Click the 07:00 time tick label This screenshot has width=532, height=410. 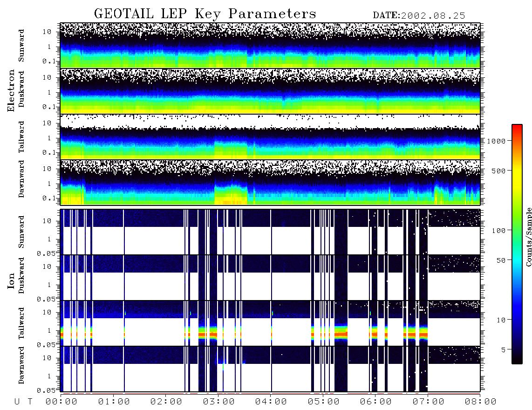[429, 402]
